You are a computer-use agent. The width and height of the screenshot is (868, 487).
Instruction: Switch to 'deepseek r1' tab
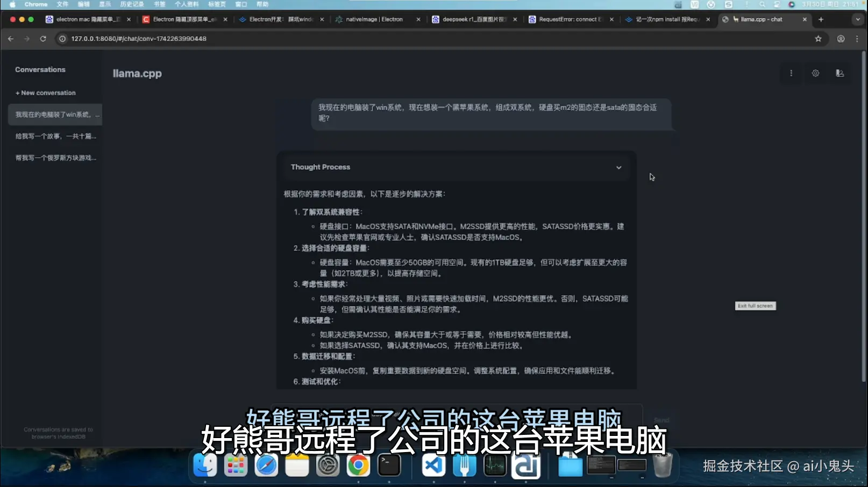474,19
